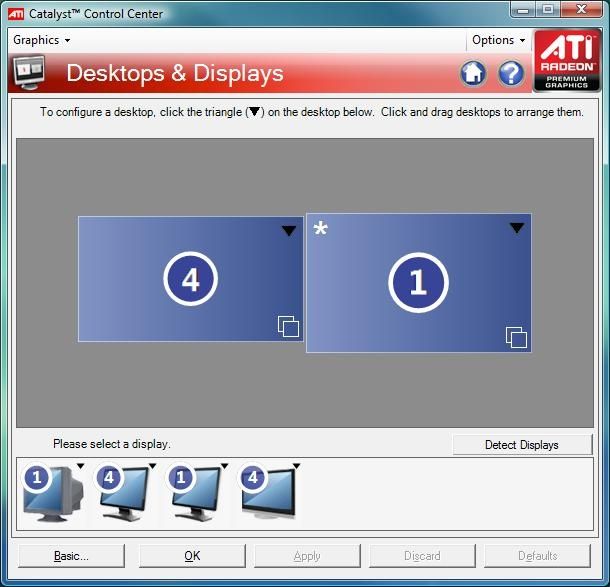Minimize the Catalyst Control Center window
Screen dimensions: 610x587
[x=523, y=10]
